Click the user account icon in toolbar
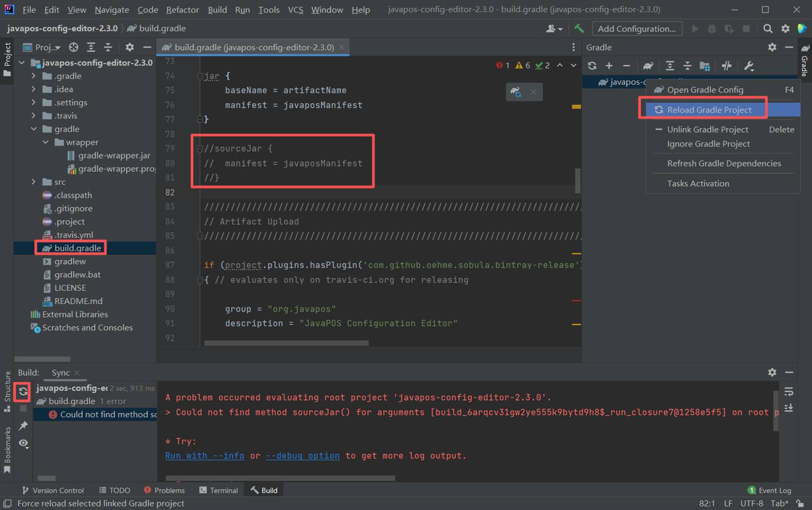812x510 pixels. coord(554,28)
